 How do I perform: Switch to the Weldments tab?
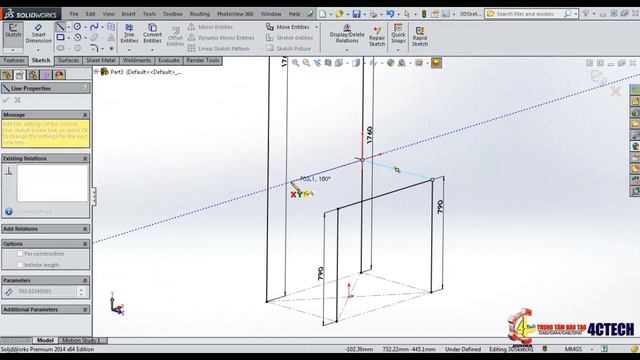point(137,60)
